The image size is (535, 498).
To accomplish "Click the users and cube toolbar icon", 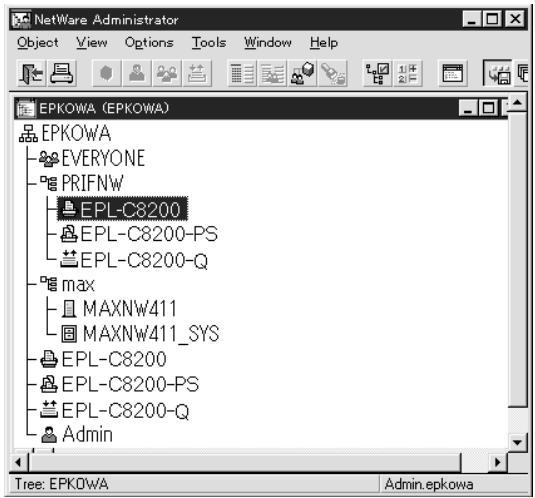I will tap(302, 73).
